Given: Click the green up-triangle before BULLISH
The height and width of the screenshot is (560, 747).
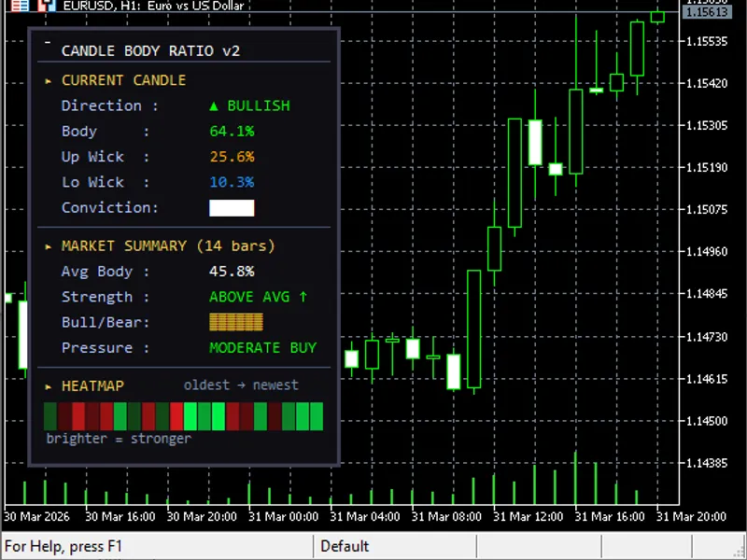Looking at the screenshot, I should click(214, 105).
